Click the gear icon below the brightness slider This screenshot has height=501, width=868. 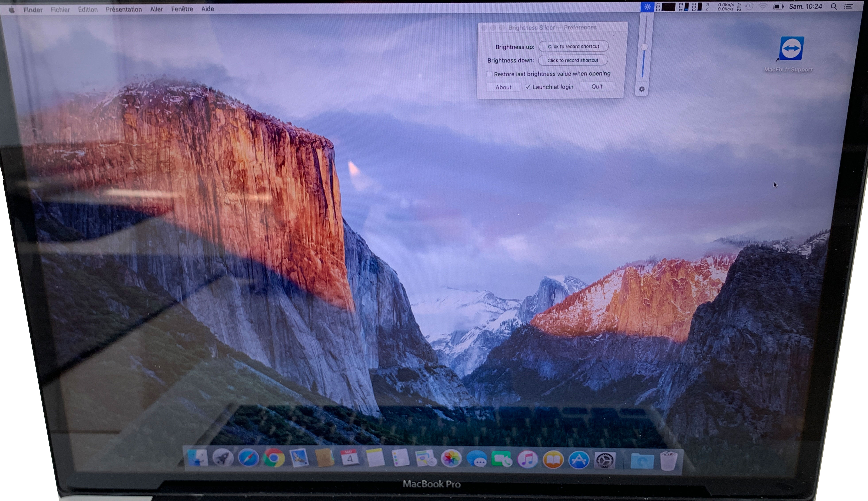[641, 89]
